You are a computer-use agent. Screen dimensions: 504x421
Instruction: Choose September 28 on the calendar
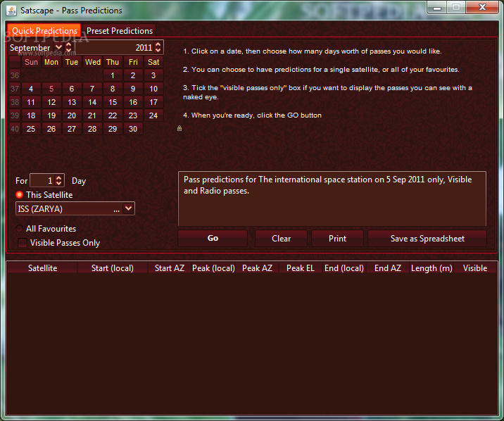[x=92, y=129]
